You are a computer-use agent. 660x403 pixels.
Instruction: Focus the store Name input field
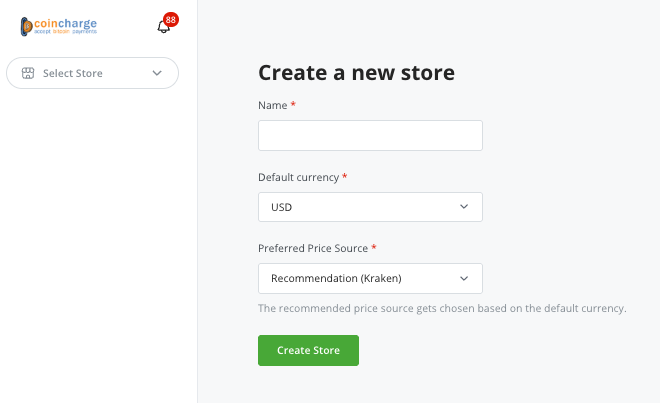[x=370, y=136]
